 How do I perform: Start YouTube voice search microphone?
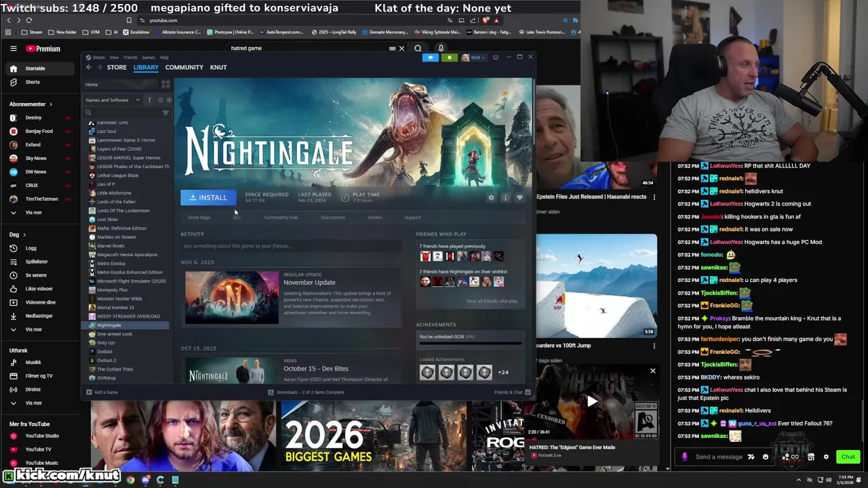[x=441, y=48]
